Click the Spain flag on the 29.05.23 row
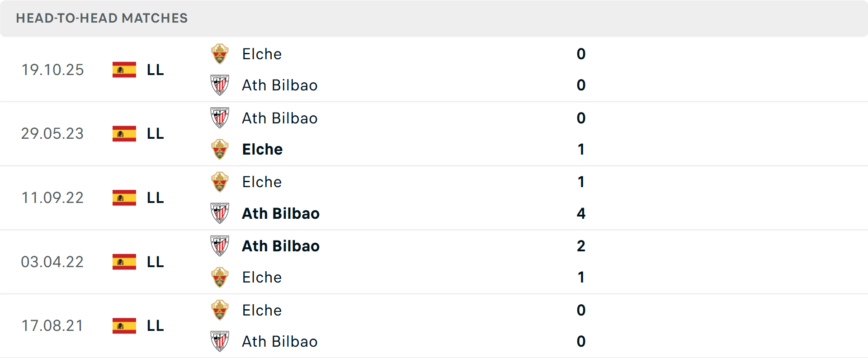Image resolution: width=868 pixels, height=358 pixels. 124,134
